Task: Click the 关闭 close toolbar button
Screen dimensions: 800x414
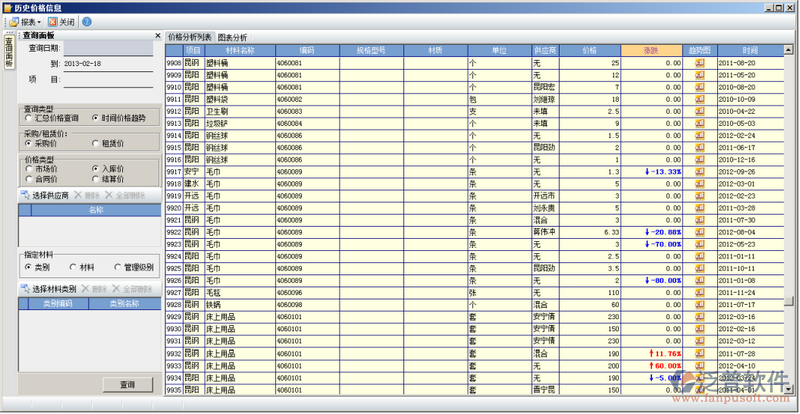Action: click(61, 21)
